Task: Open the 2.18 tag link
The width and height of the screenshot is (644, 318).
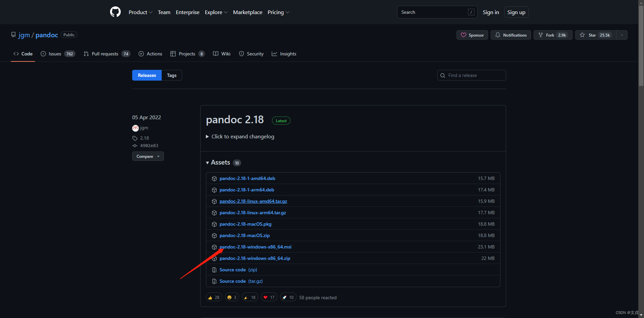Action: [x=145, y=138]
